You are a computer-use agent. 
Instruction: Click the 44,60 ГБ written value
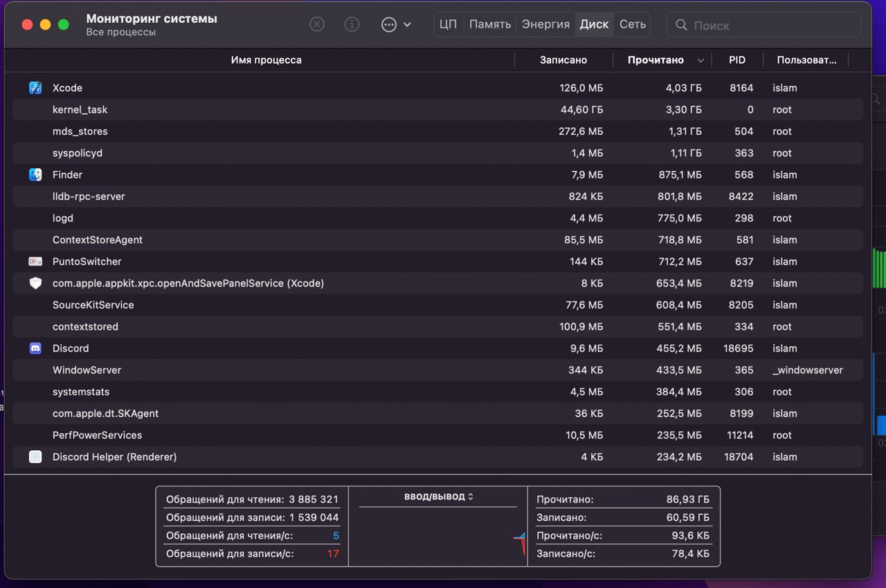tap(581, 110)
